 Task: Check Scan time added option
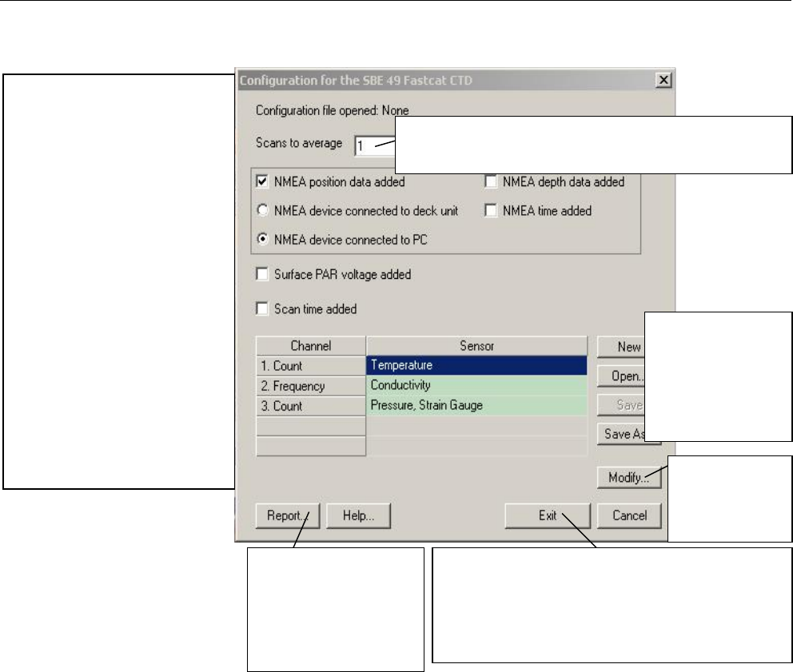coord(262,308)
